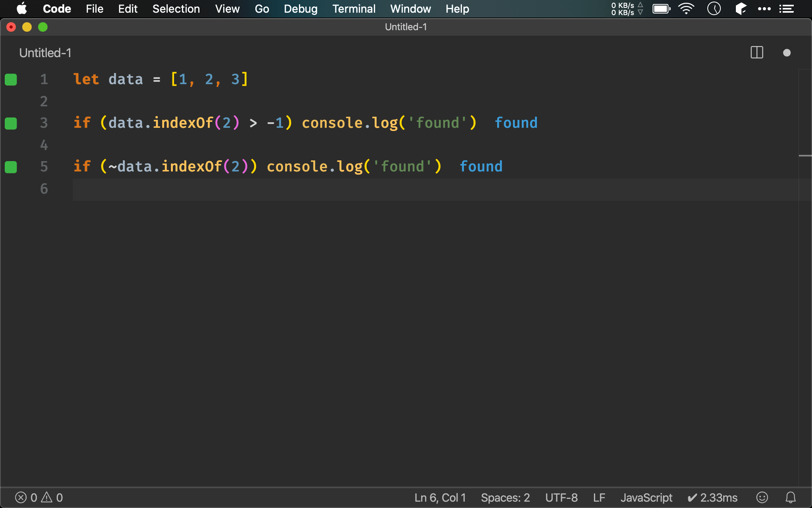Open the Spaces: 2 indentation selector
Image resolution: width=812 pixels, height=508 pixels.
(x=505, y=497)
